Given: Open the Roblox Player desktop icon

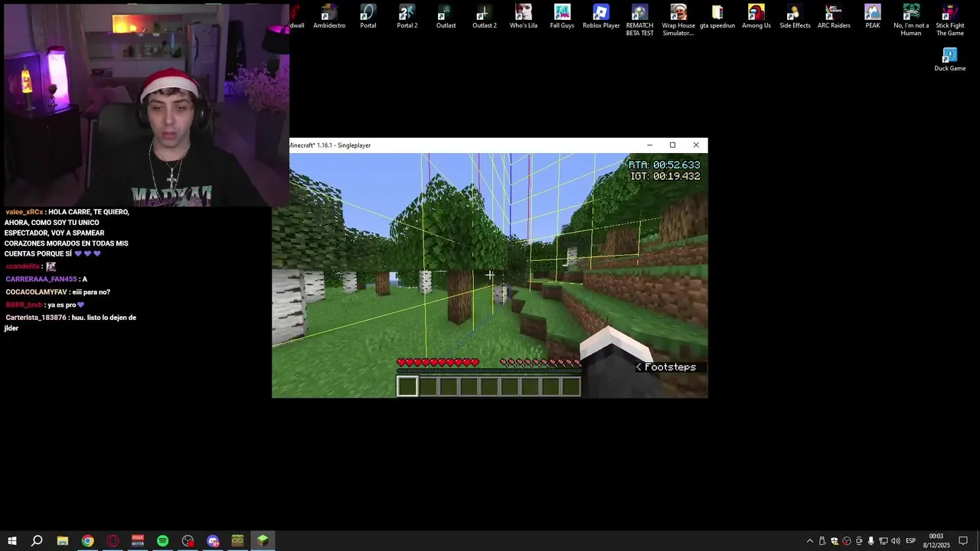Looking at the screenshot, I should 601,17.
